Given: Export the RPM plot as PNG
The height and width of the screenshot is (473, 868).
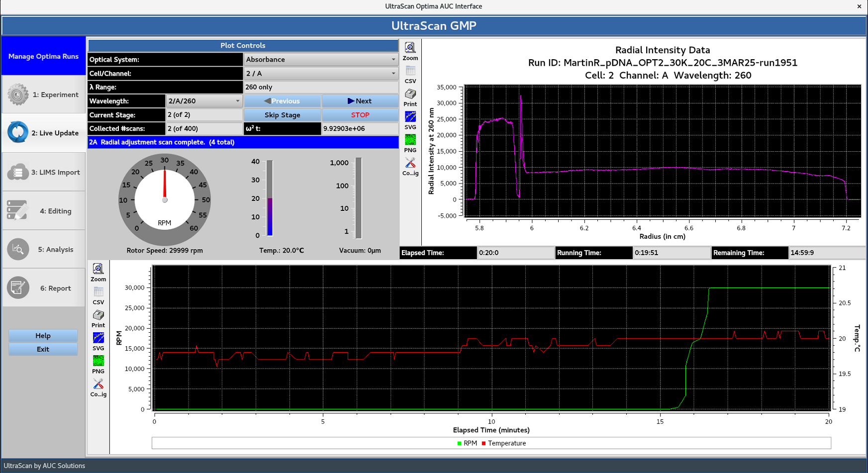Looking at the screenshot, I should point(98,363).
